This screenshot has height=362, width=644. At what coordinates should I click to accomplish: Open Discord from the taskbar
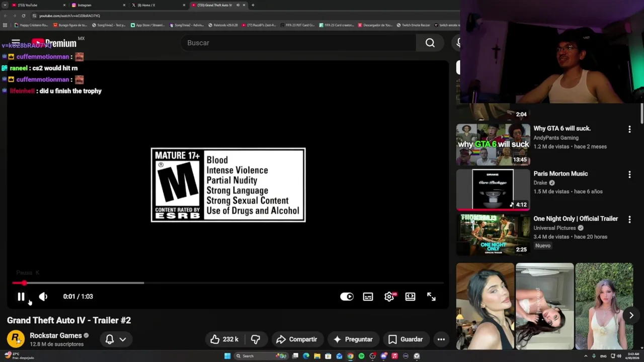pos(383,356)
